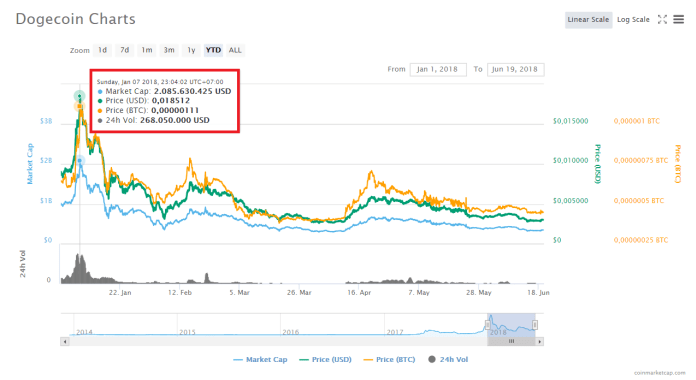Set zoom range to 1y
The height and width of the screenshot is (380, 696).
pyautogui.click(x=191, y=50)
